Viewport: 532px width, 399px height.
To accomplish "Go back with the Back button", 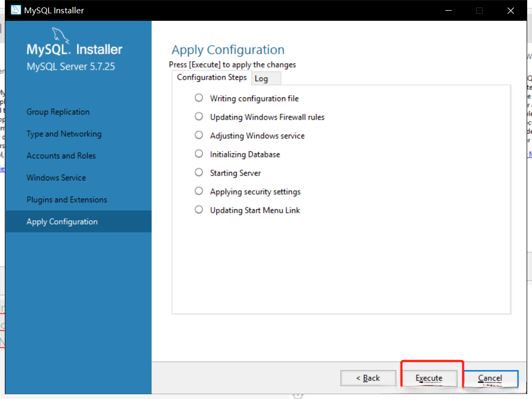I will coord(368,378).
